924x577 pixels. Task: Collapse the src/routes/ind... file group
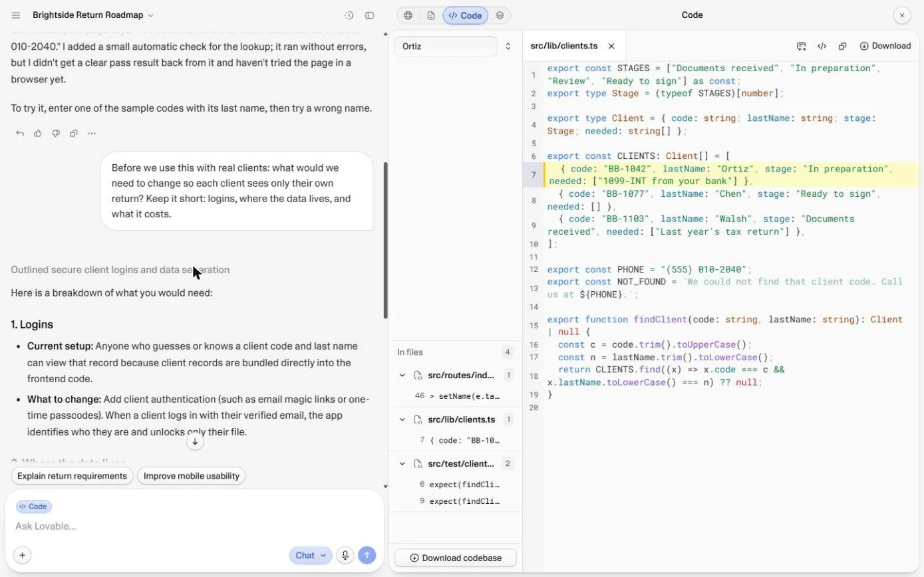[x=402, y=376]
